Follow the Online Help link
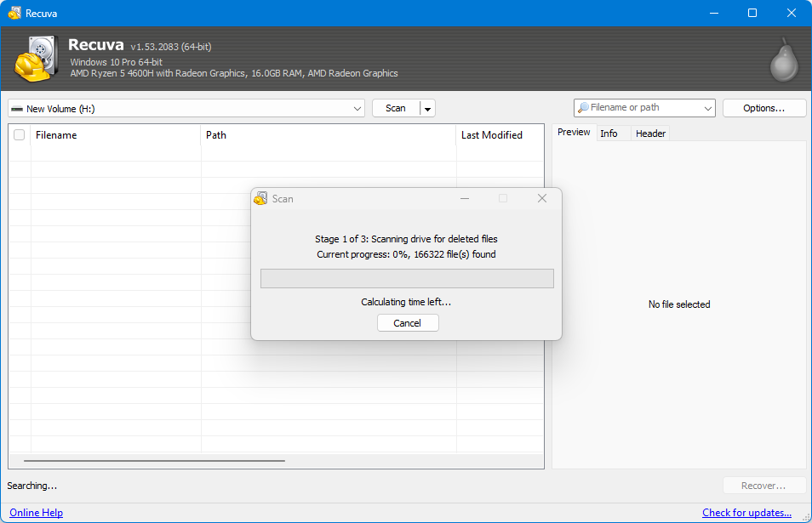Screen dimensions: 812x523 tap(37, 513)
